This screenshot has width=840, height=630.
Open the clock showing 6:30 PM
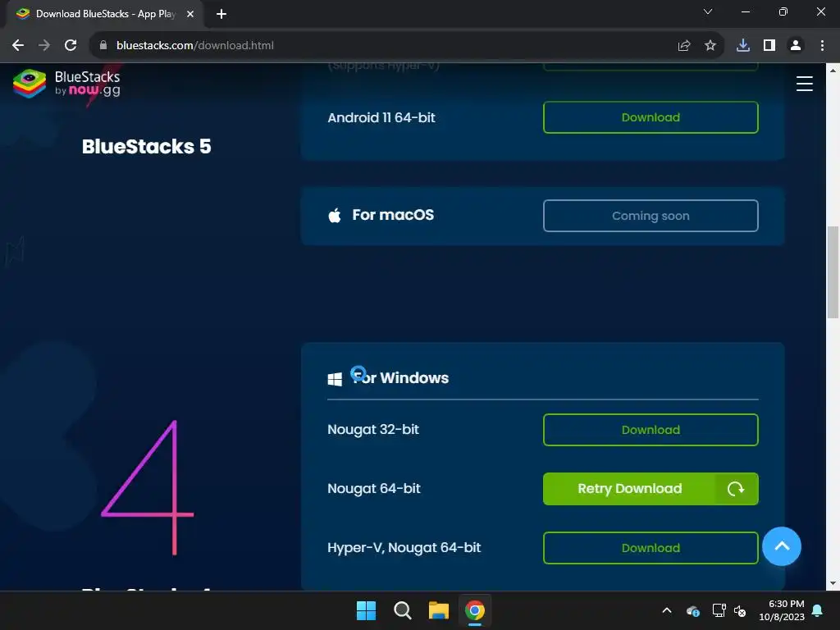point(782,610)
